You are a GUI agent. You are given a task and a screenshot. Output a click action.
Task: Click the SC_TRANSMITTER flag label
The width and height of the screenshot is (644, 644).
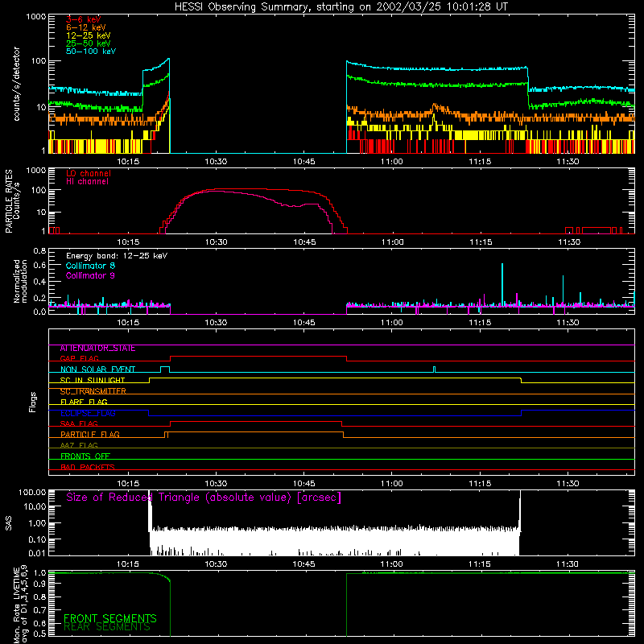93,391
